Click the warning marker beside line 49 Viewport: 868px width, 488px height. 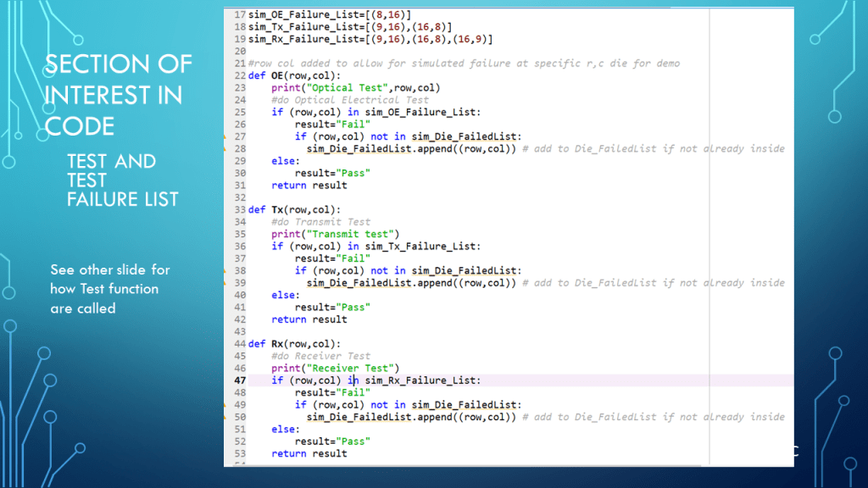pos(226,405)
